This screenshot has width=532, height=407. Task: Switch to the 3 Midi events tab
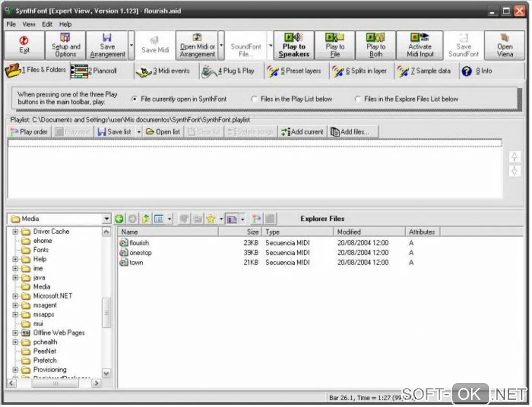[167, 71]
